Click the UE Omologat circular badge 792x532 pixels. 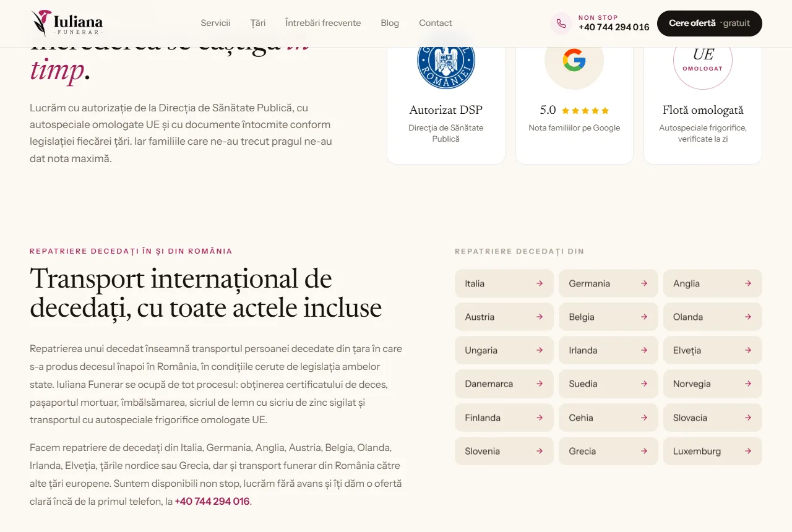point(703,61)
